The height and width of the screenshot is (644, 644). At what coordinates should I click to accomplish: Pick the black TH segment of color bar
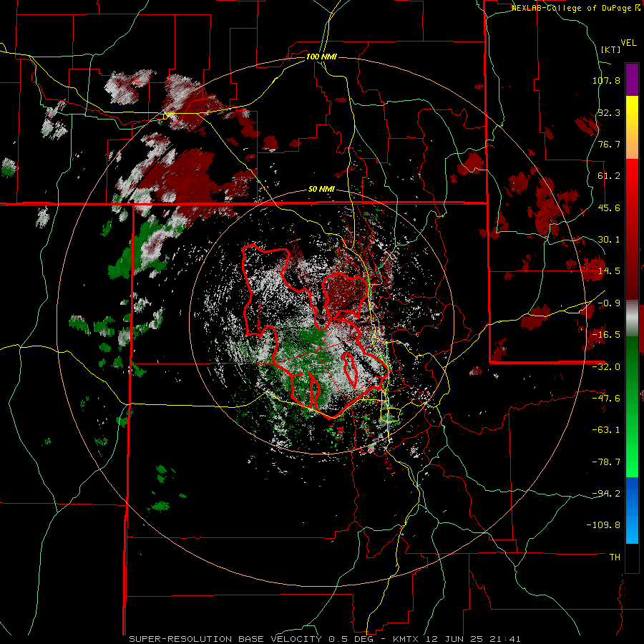[632, 557]
